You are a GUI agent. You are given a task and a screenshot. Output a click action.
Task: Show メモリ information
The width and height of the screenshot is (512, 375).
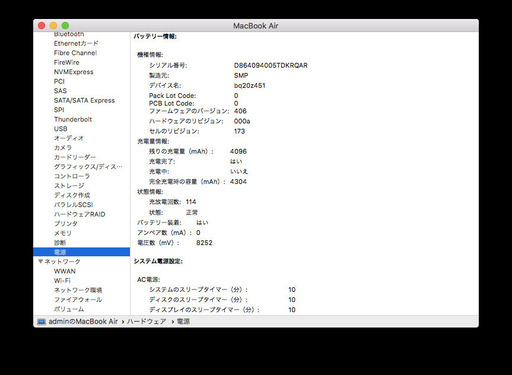63,233
